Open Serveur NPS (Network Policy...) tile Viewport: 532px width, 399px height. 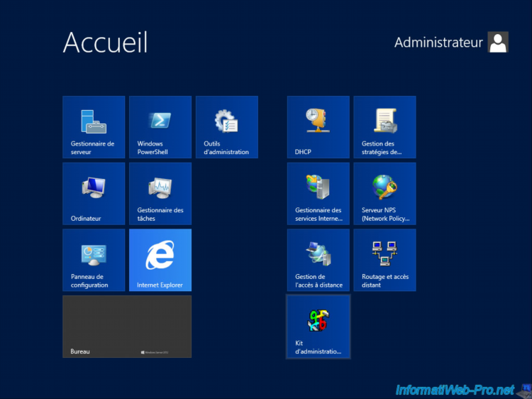(x=384, y=194)
